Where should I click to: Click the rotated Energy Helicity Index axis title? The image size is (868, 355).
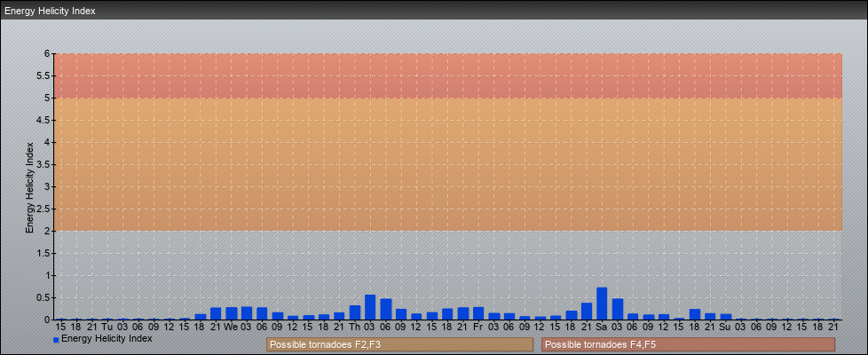point(30,187)
